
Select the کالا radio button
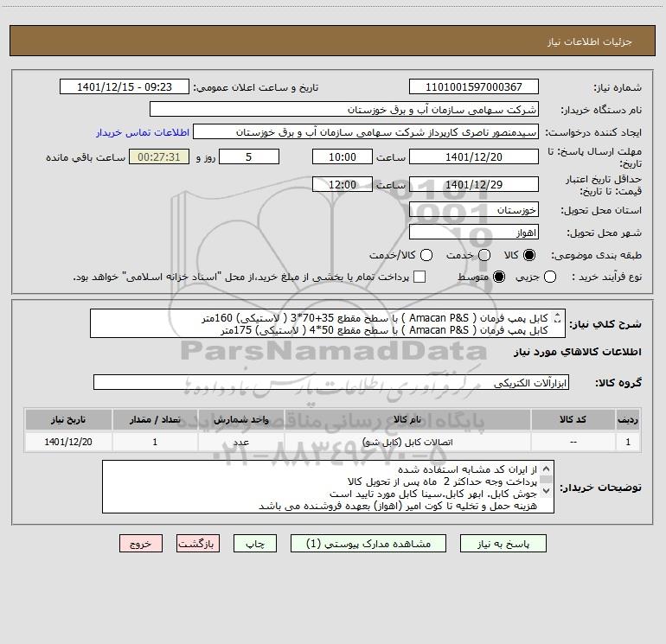(529, 255)
